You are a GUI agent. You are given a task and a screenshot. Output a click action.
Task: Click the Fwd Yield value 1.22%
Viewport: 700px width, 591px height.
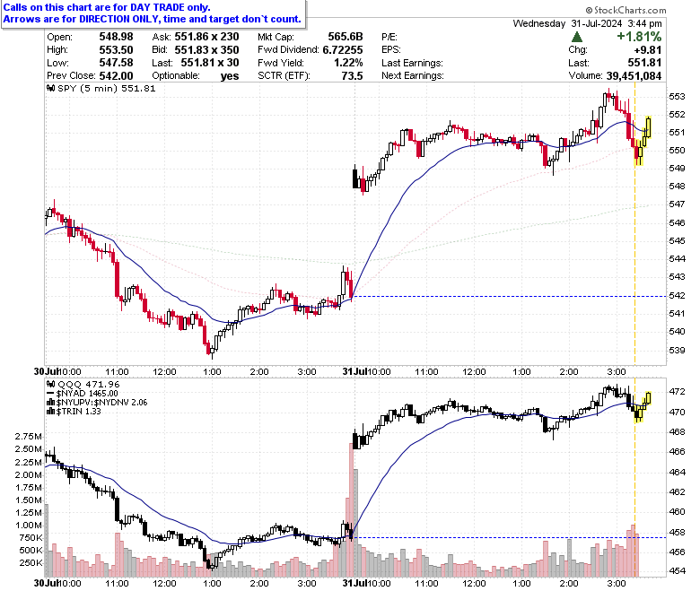coord(348,63)
